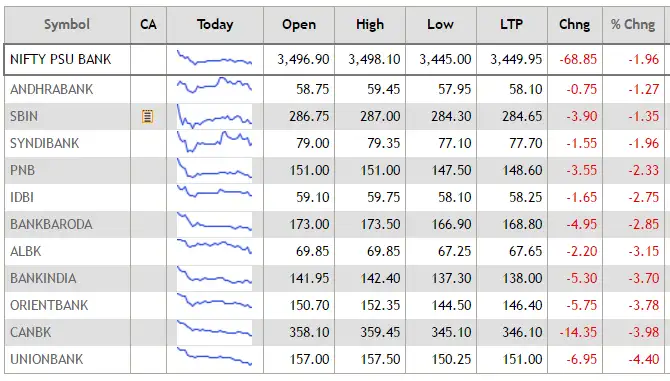Sort the table by LTP header

click(x=511, y=24)
